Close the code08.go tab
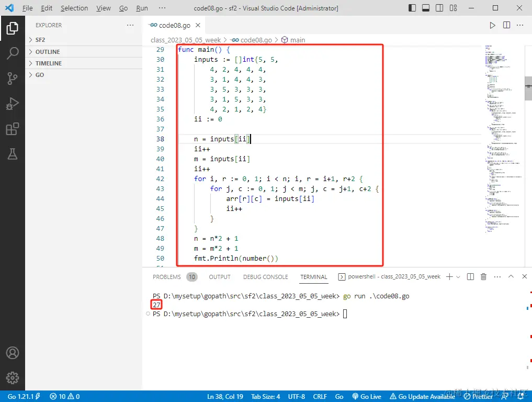 (198, 25)
